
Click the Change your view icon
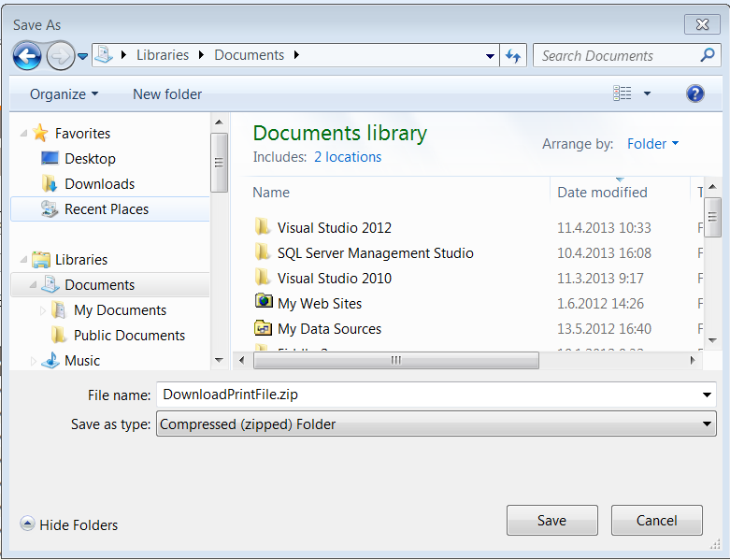pos(622,93)
